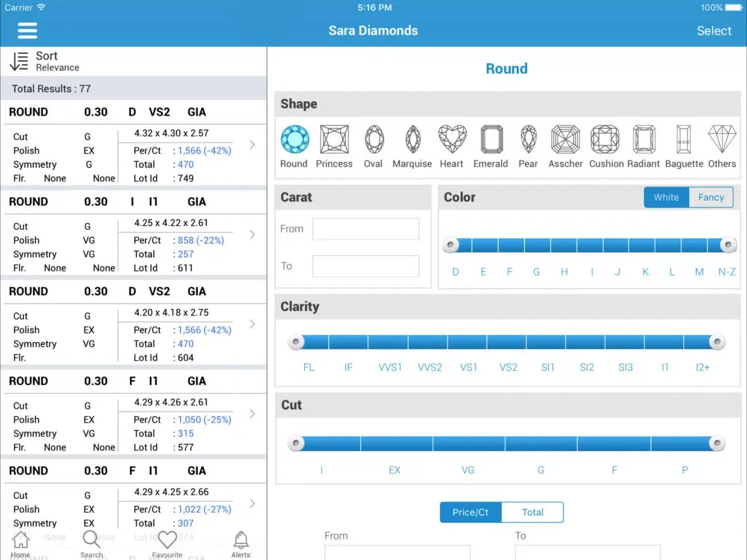The image size is (747, 560).
Task: Click total value 315
Action: (x=186, y=434)
